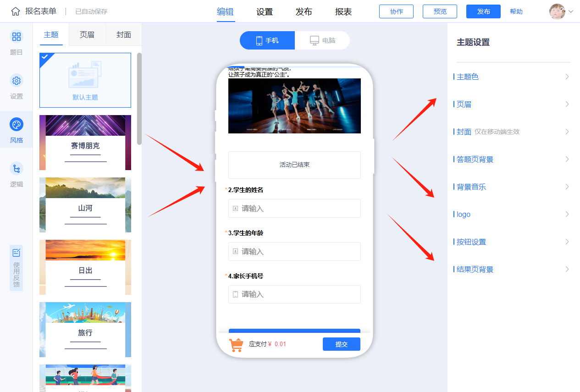Choose the 默认主题 theme thumbnail

click(x=85, y=80)
